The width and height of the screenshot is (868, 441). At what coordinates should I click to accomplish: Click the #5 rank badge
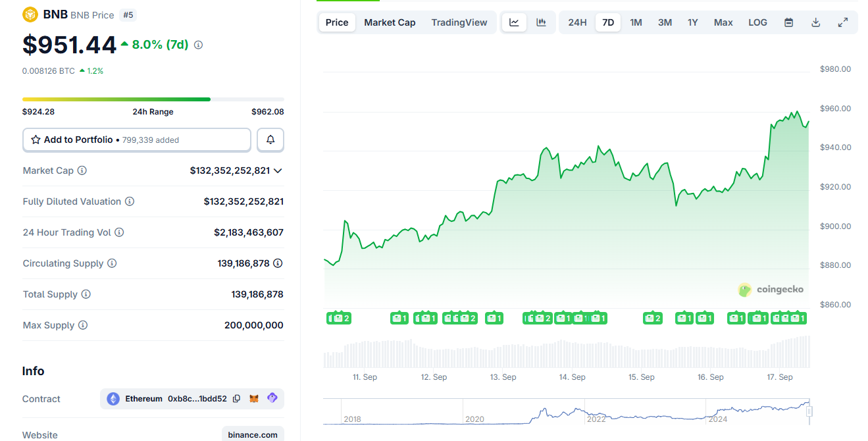coord(128,14)
